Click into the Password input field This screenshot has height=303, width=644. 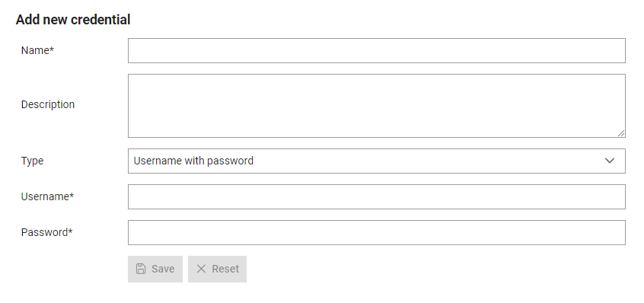377,232
